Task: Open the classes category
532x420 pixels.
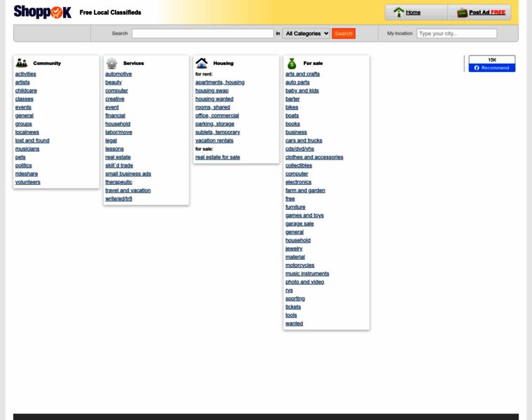Action: [x=24, y=99]
